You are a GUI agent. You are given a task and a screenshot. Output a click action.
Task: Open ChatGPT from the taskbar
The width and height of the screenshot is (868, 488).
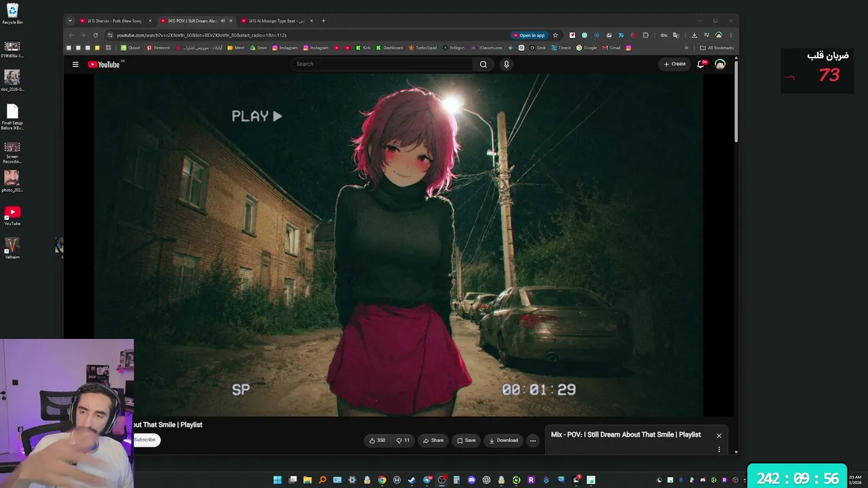pyautogui.click(x=486, y=480)
